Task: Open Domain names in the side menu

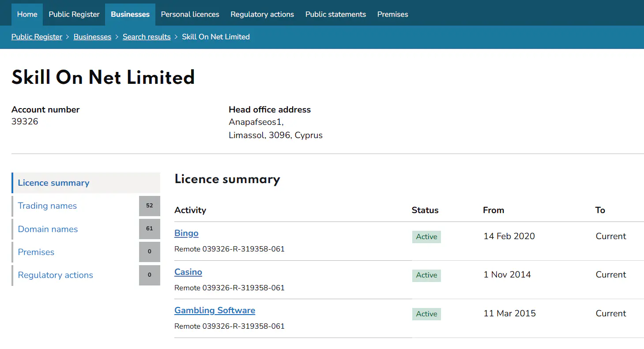Action: click(48, 229)
